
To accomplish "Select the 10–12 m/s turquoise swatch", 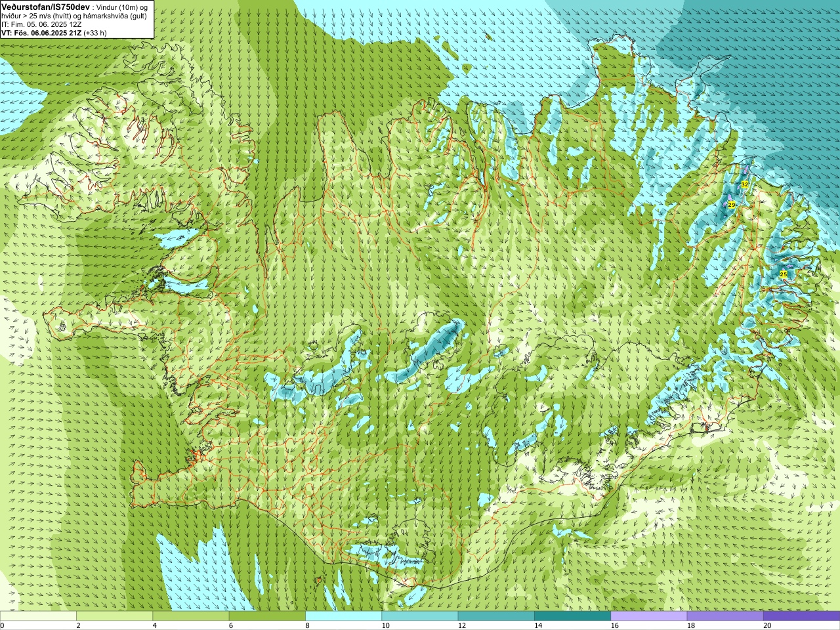I will [x=419, y=616].
